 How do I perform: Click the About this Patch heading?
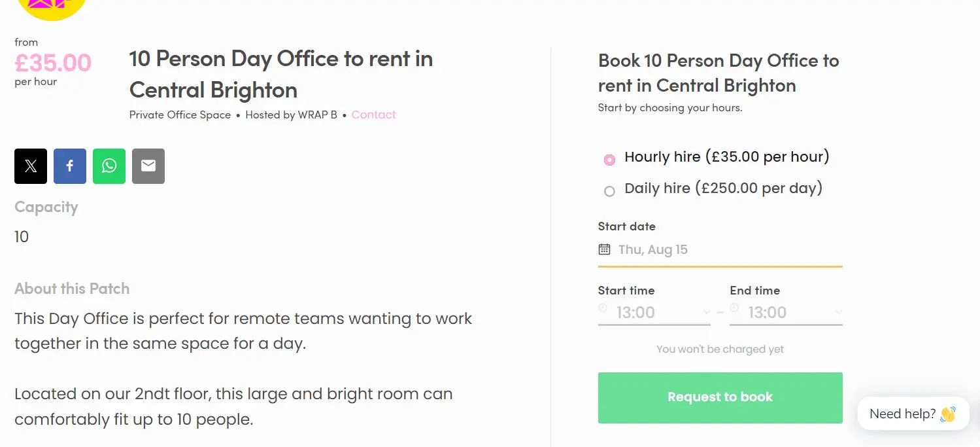[72, 289]
